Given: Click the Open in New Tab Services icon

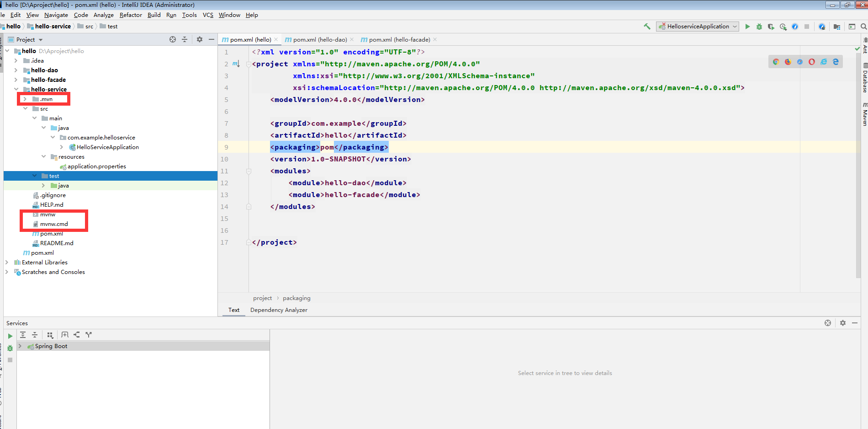Looking at the screenshot, I should pos(65,335).
